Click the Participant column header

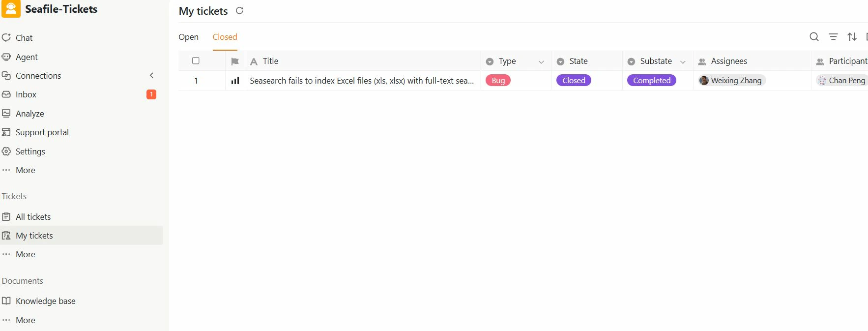click(839, 61)
